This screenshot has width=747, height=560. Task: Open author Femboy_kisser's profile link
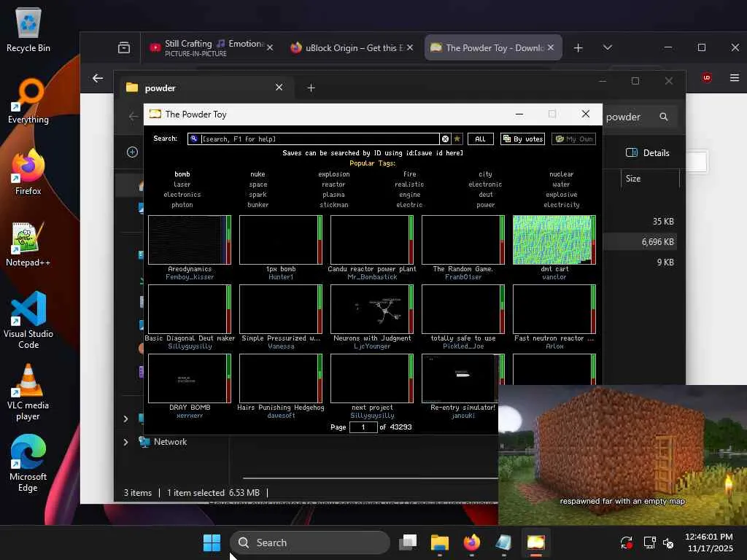[190, 277]
